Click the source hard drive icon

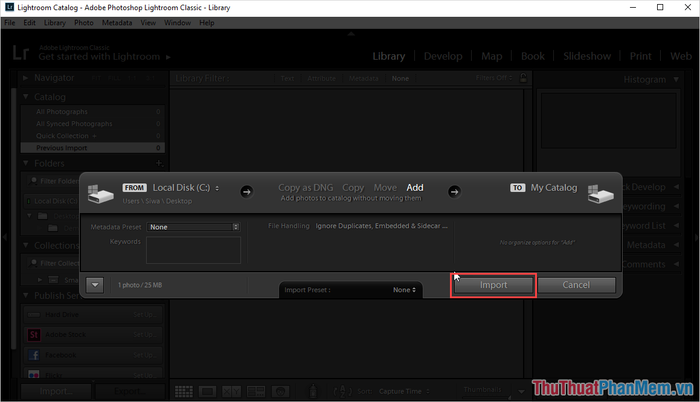[x=100, y=194]
